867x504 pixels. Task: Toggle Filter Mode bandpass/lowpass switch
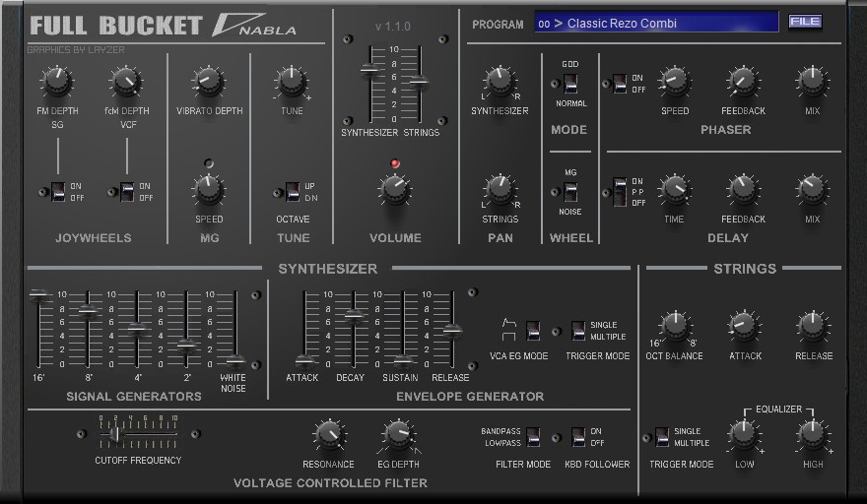pos(533,436)
